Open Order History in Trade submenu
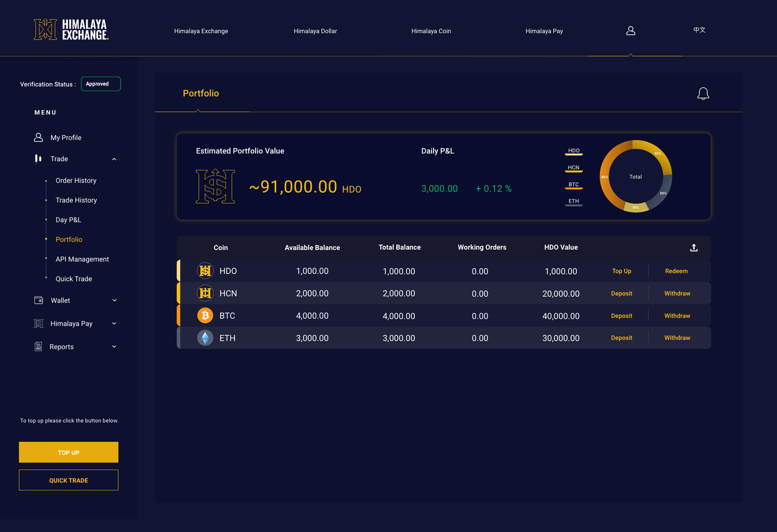This screenshot has width=777, height=532. 76,181
